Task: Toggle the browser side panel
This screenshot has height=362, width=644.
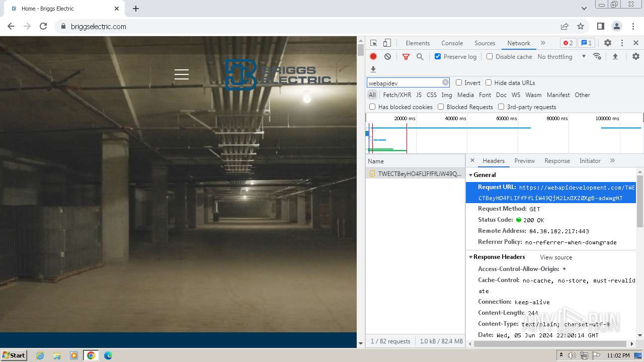Action: pyautogui.click(x=600, y=26)
